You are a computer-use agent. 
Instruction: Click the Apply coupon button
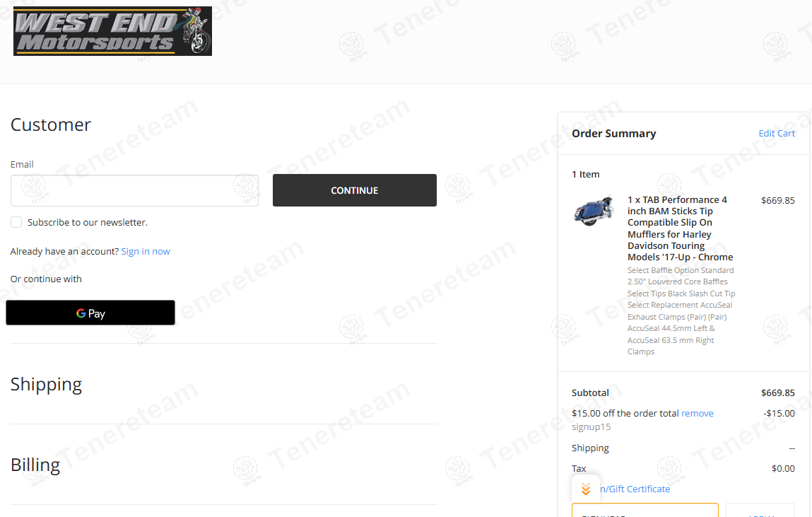point(760,510)
